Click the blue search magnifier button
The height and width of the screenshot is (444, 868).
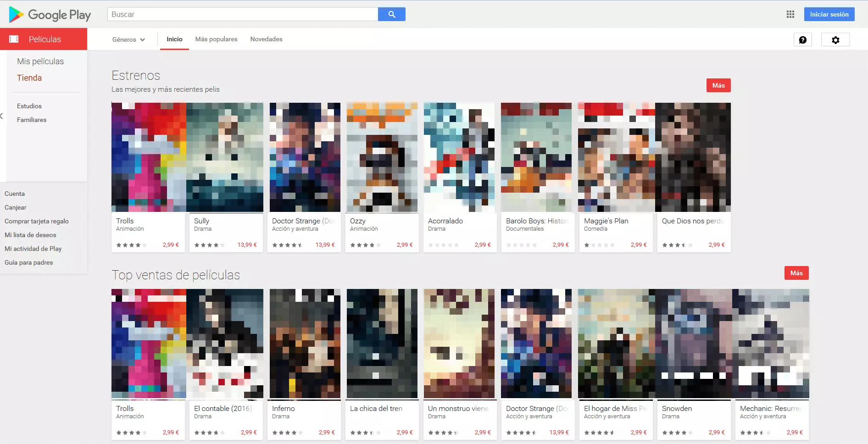(x=392, y=14)
